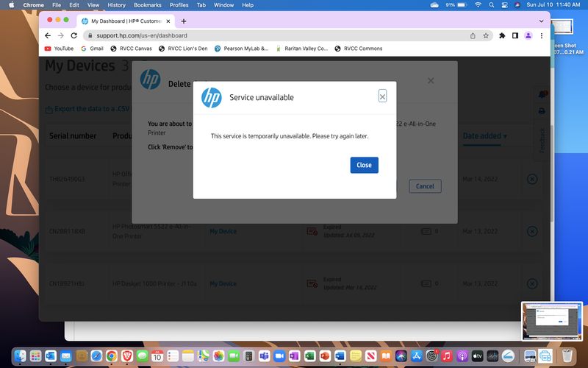Open a new tab
This screenshot has width=588, height=368.
[183, 21]
